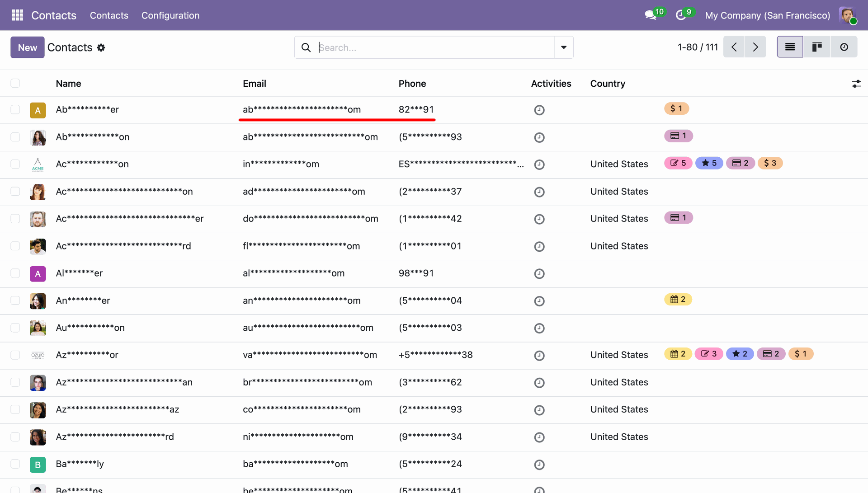
Task: Click the pager text 1-80 / 111
Action: pos(698,47)
